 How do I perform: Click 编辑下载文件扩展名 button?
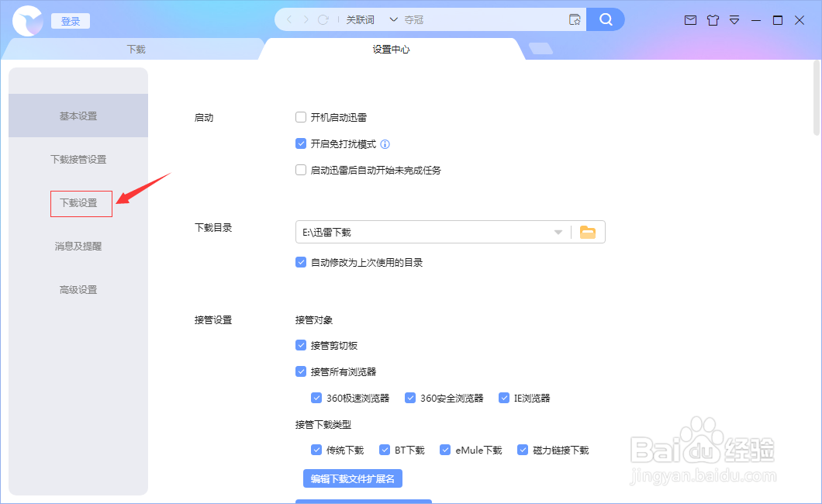coord(352,478)
